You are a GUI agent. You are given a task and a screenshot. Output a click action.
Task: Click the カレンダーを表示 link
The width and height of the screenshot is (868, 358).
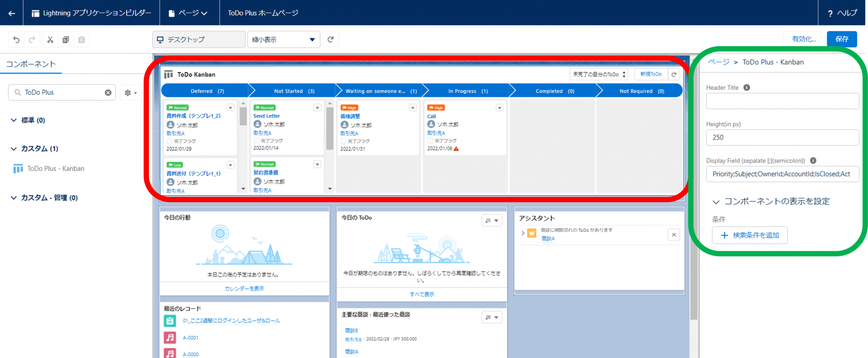click(244, 289)
